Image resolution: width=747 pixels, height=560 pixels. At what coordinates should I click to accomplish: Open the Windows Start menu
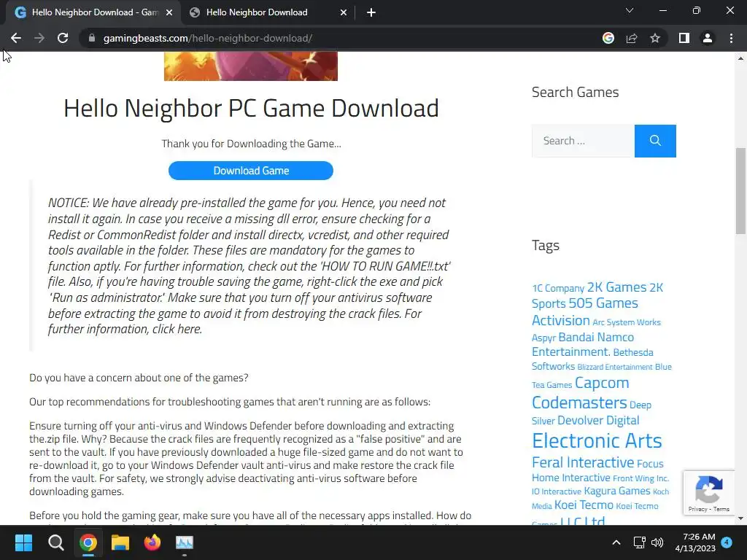pyautogui.click(x=23, y=542)
